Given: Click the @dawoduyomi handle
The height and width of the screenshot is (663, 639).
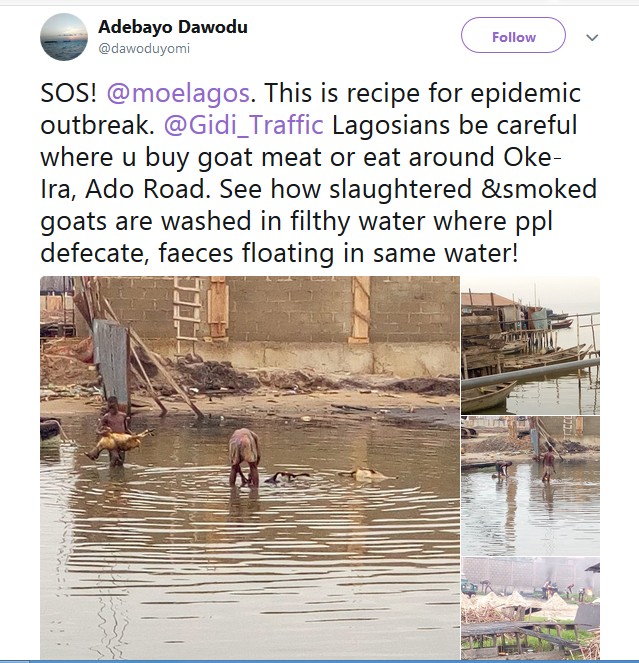Looking at the screenshot, I should (x=144, y=48).
